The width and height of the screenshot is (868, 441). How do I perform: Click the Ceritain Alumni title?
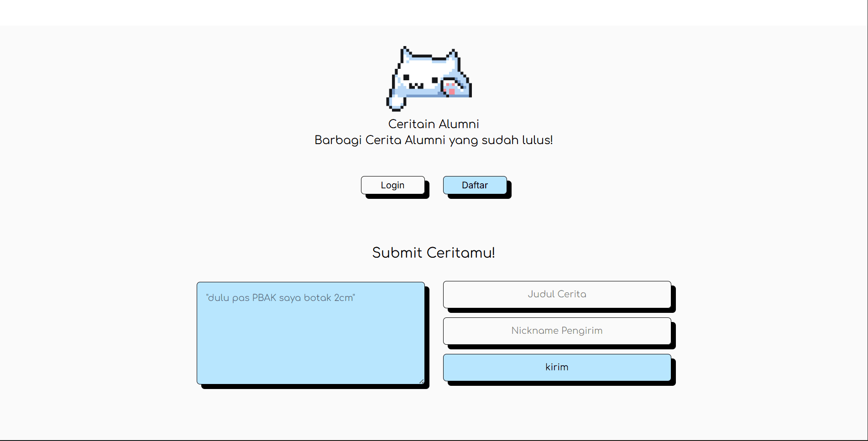pyautogui.click(x=434, y=124)
